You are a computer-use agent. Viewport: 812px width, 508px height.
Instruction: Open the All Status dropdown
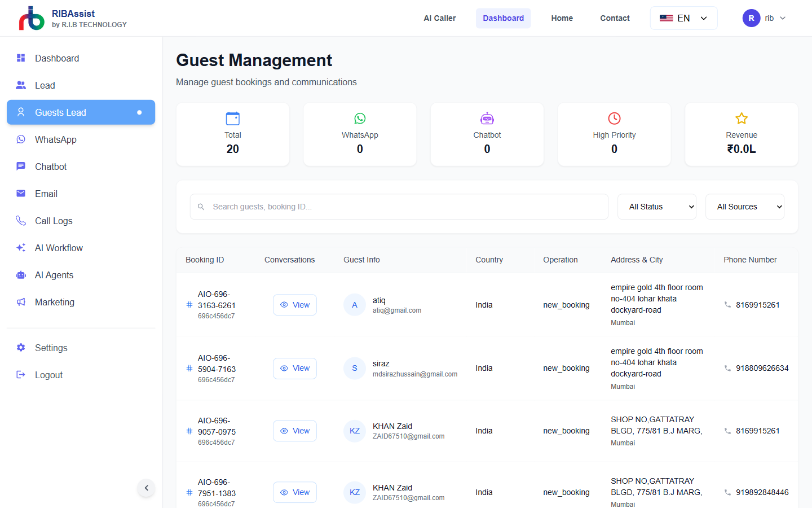[x=656, y=207]
